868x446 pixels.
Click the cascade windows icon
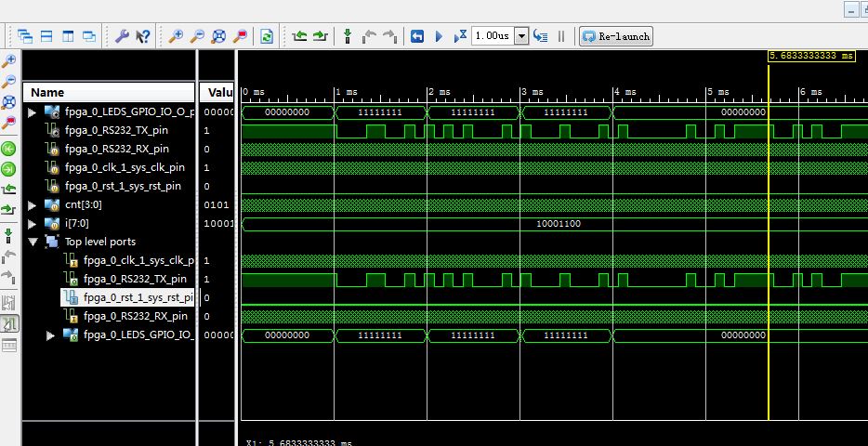click(25, 36)
